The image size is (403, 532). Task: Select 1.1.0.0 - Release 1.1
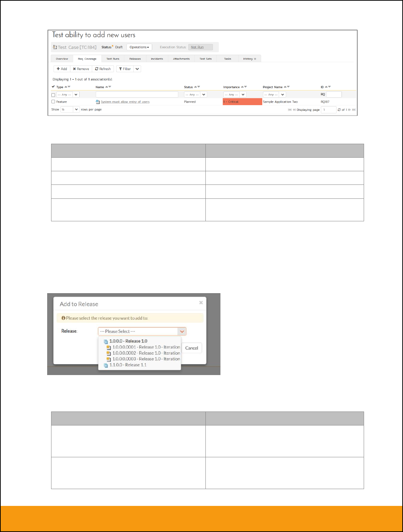128,365
